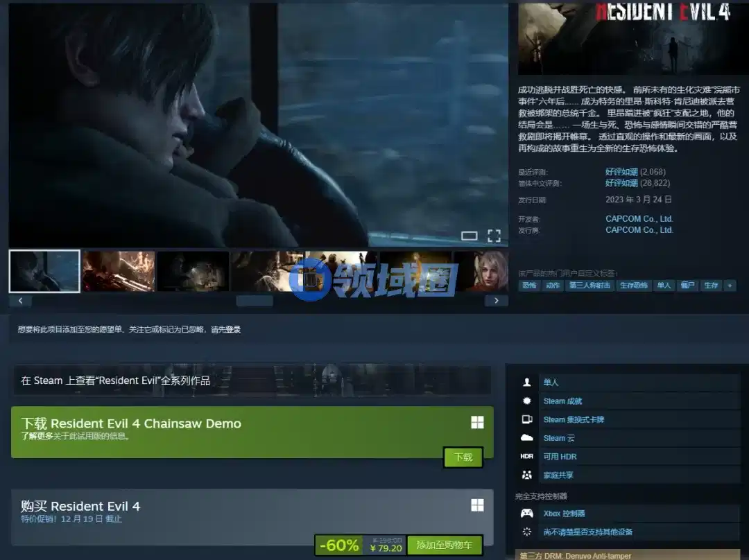Open the 登录 login link

233,330
